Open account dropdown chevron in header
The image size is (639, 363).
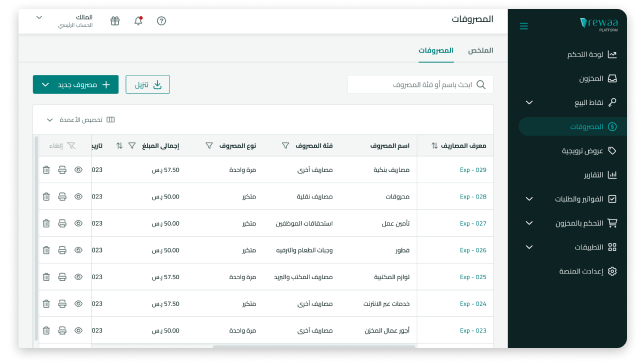(39, 18)
